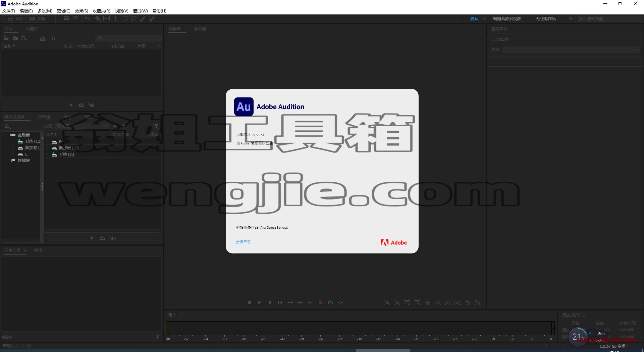This screenshot has width=644, height=352.
Task: Click the red Record button
Action: (x=320, y=303)
